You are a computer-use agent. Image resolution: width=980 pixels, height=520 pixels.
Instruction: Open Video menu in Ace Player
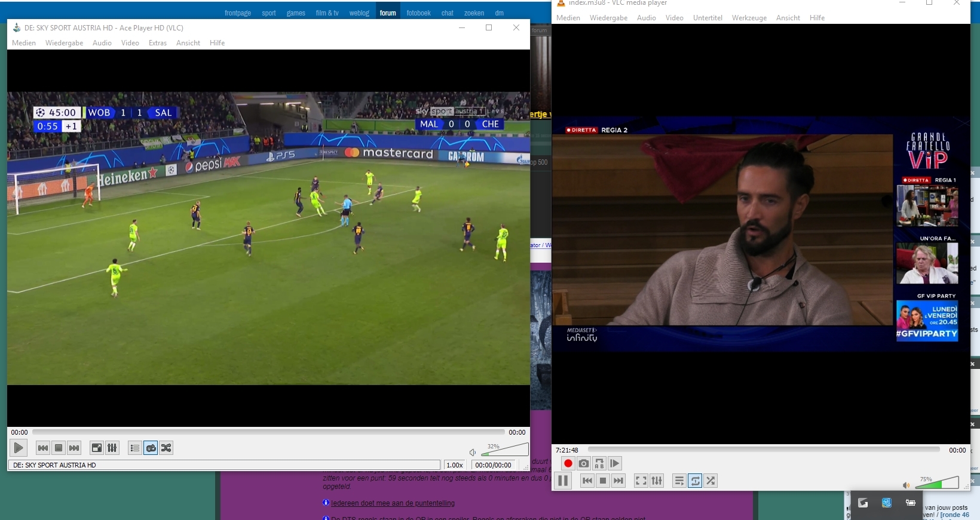(130, 43)
